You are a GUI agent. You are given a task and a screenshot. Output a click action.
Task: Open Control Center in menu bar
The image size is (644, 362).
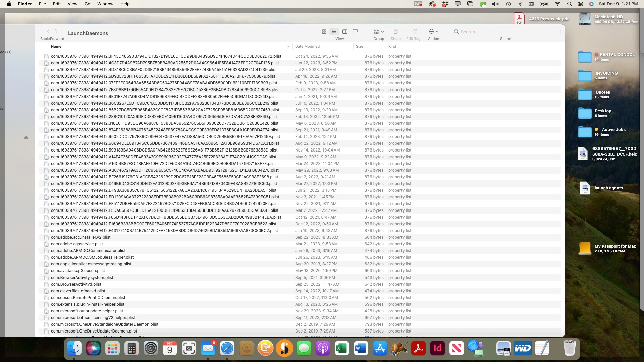pyautogui.click(x=581, y=4)
